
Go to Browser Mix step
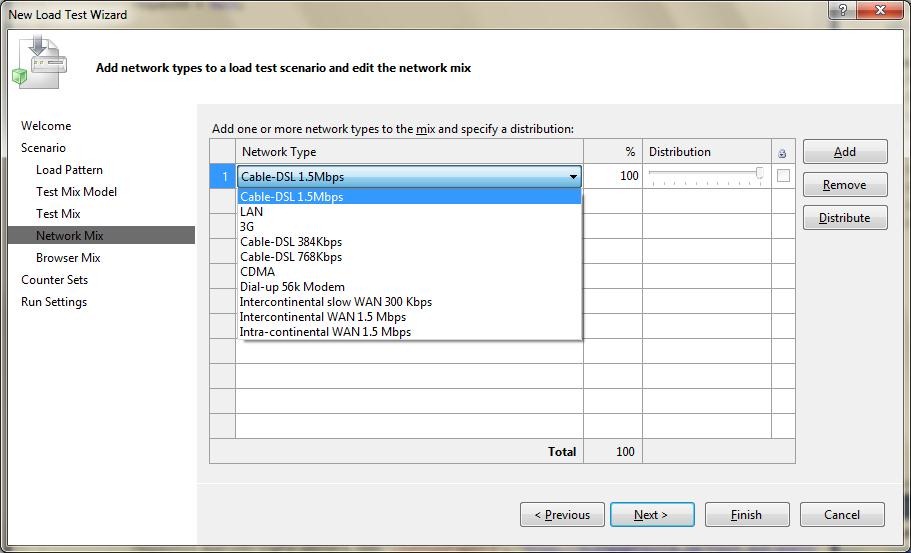(68, 258)
